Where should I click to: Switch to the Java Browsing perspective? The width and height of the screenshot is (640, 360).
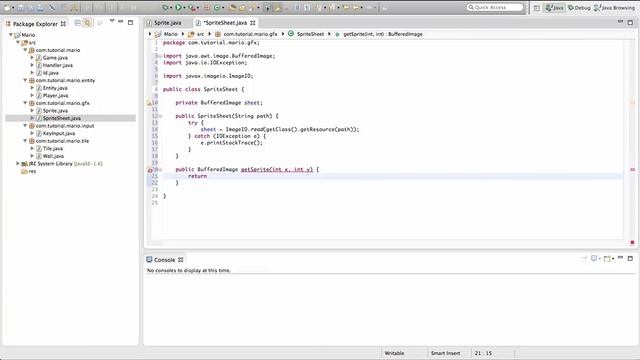[614, 8]
